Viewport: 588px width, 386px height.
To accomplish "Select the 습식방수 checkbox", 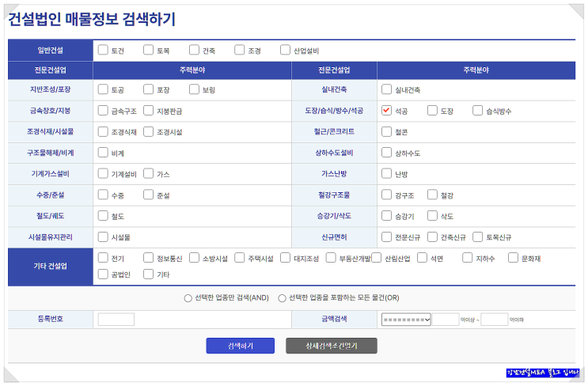I will pyautogui.click(x=478, y=111).
